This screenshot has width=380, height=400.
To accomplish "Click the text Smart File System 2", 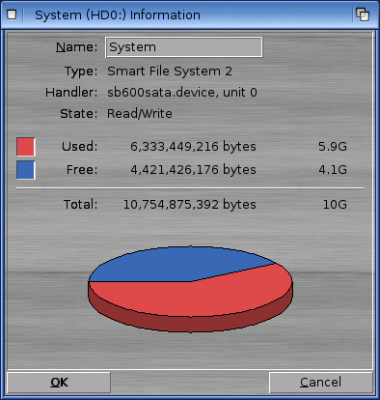I will 169,71.
